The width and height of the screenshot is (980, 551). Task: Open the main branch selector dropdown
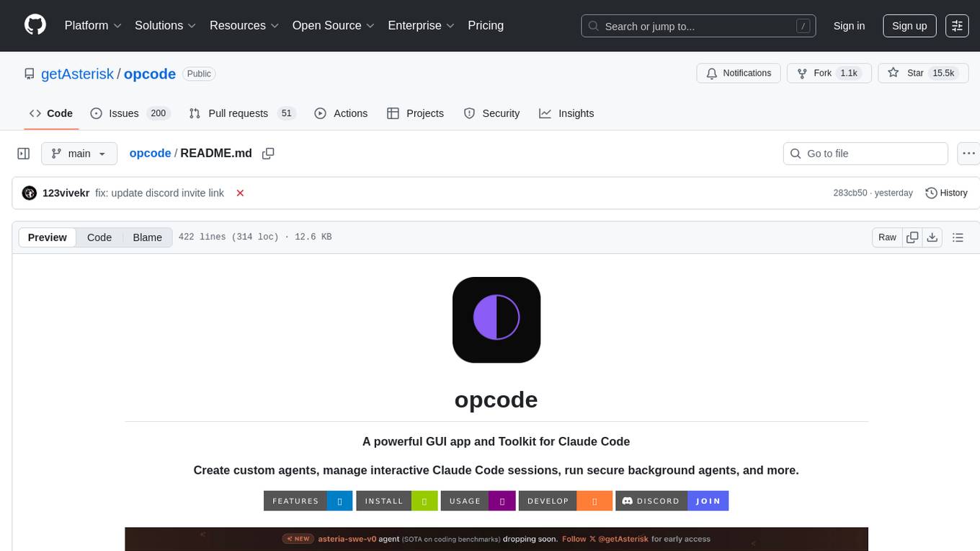click(79, 154)
